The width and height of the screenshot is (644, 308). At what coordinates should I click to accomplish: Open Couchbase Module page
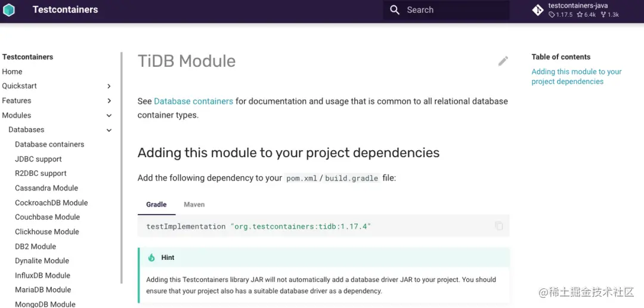click(x=48, y=217)
